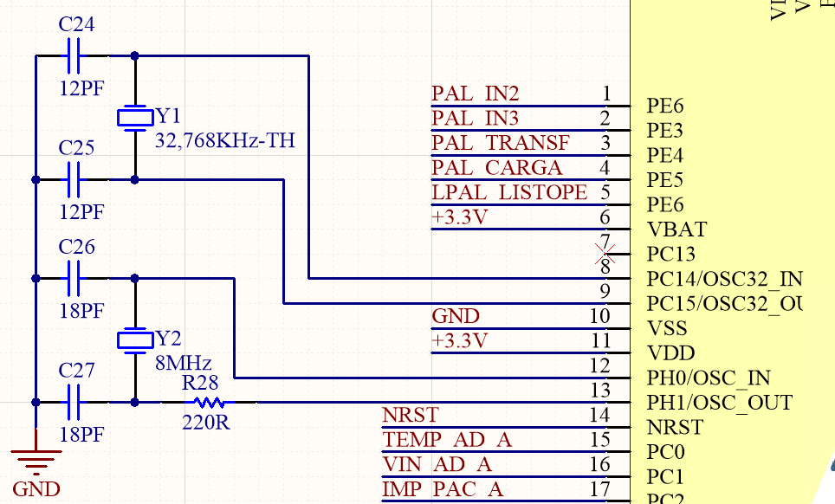835x504 pixels.
Task: Click the C27 designator text
Action: point(77,371)
